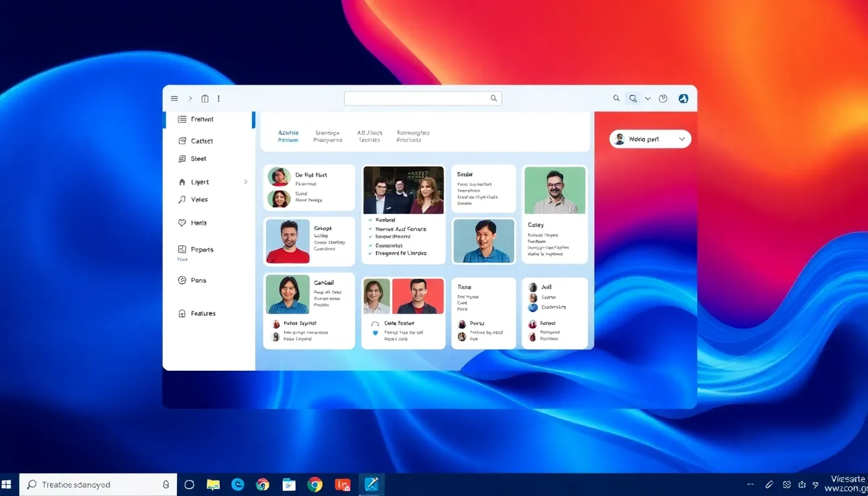Click the plain search icon right of the search field
This screenshot has height=496, width=868.
(616, 99)
